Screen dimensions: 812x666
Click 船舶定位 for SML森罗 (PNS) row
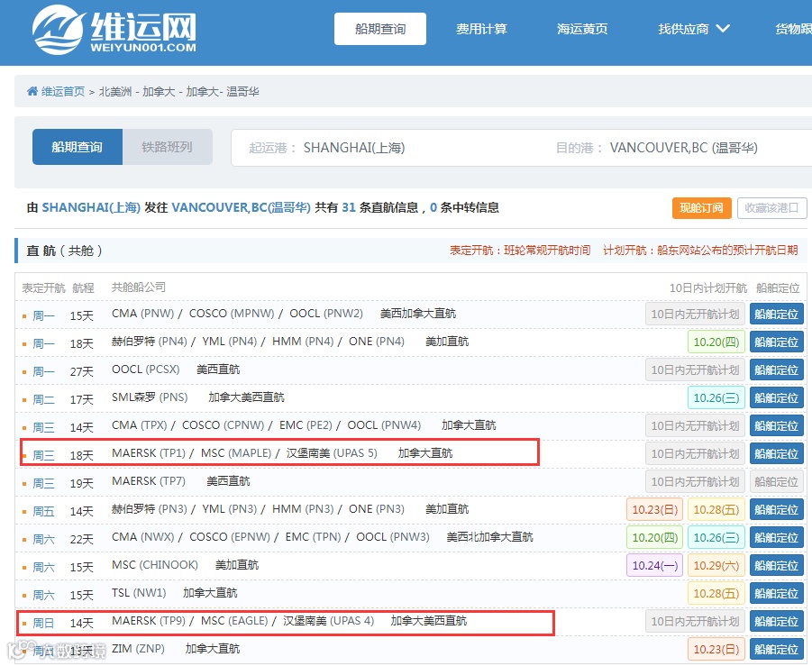[776, 398]
